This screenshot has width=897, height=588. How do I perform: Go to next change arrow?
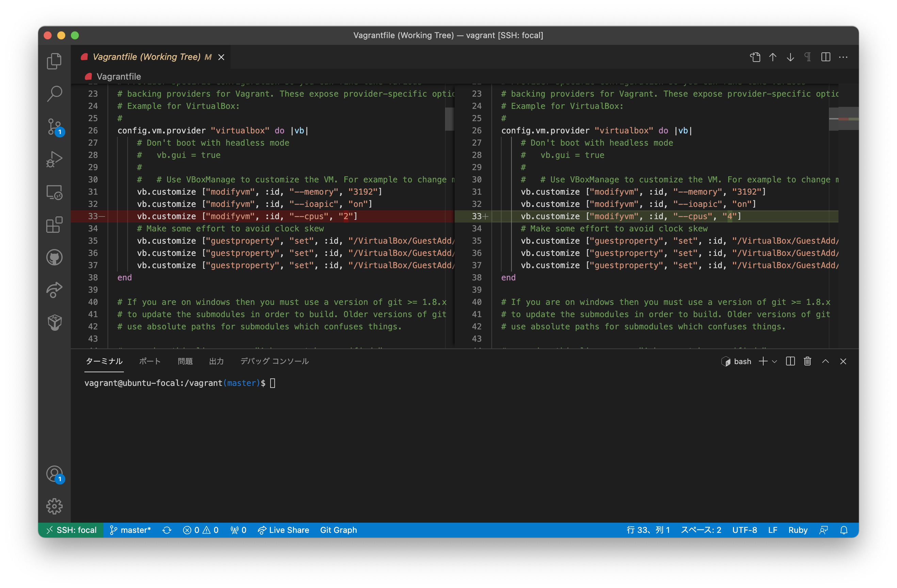point(790,57)
